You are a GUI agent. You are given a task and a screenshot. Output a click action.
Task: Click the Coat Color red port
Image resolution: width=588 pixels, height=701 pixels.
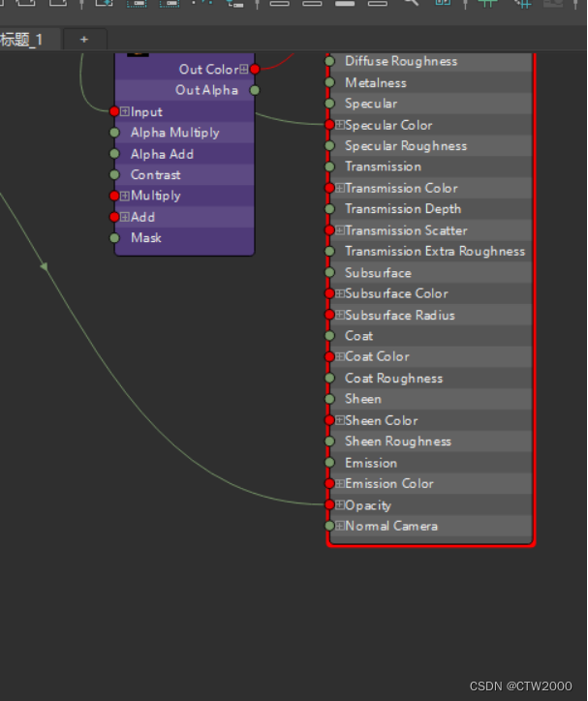330,356
